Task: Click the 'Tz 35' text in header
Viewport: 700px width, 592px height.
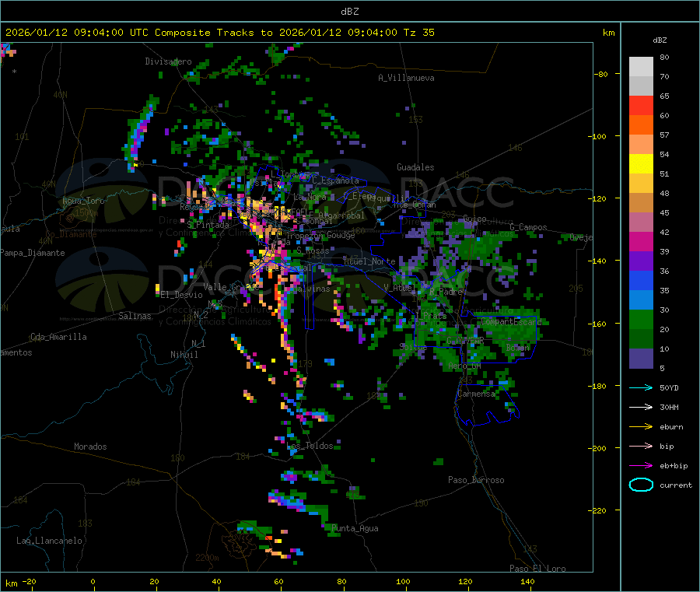Action: coord(418,33)
